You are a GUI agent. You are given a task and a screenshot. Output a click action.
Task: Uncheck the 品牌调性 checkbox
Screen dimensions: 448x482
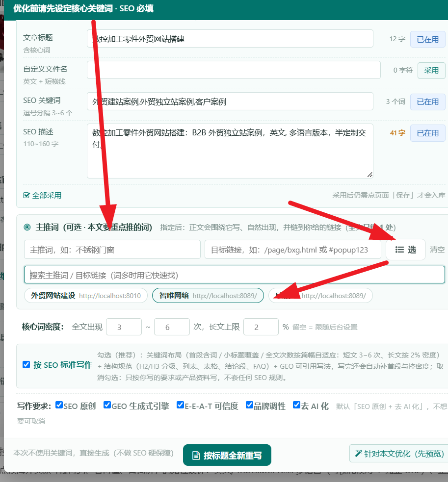click(x=249, y=405)
